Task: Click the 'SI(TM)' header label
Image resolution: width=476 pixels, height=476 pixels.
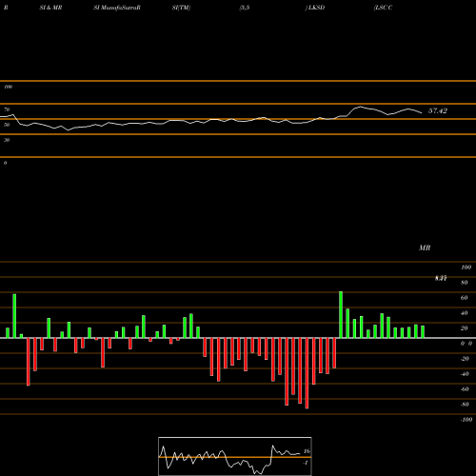Action: click(x=181, y=8)
